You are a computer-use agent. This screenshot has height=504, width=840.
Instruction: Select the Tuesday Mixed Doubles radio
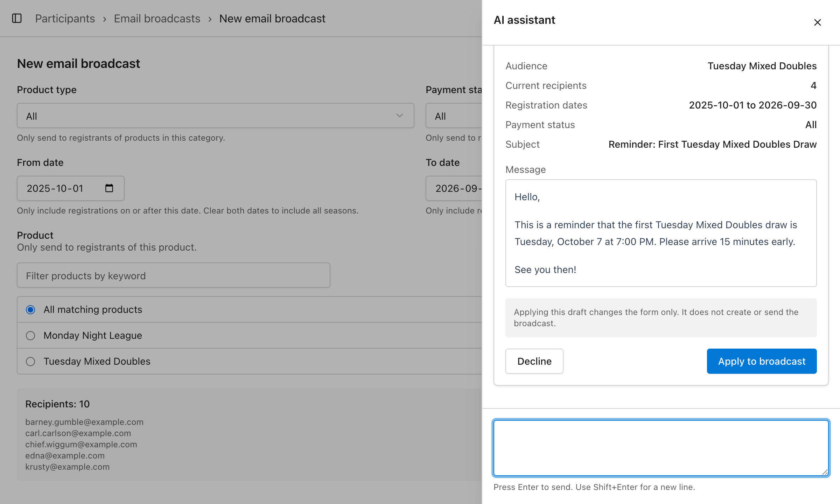(x=30, y=362)
